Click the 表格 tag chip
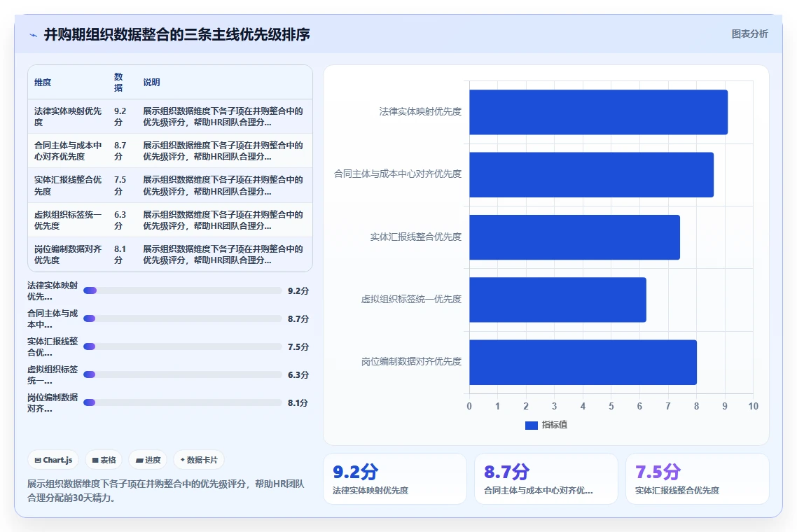Screen dimensions: 797x532 [x=104, y=460]
